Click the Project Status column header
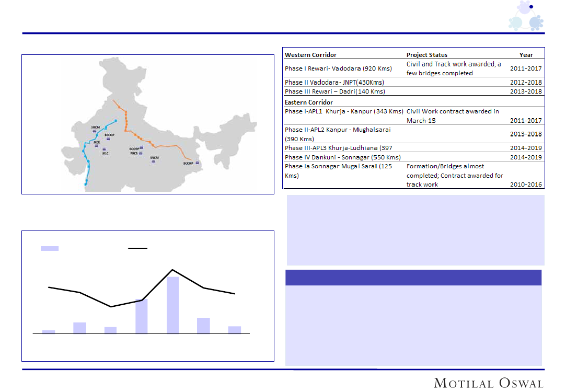The width and height of the screenshot is (566, 392). (x=427, y=55)
